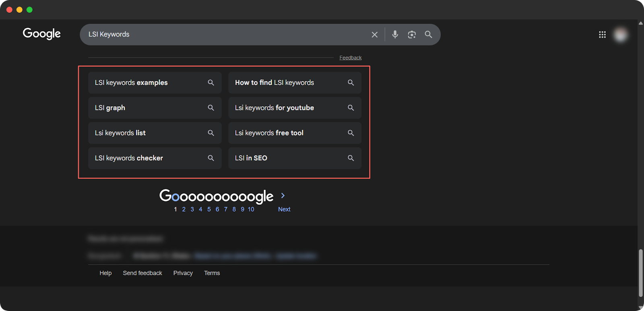The width and height of the screenshot is (644, 311).
Task: Open 'LSI keywords checker' related search
Action: coord(155,158)
